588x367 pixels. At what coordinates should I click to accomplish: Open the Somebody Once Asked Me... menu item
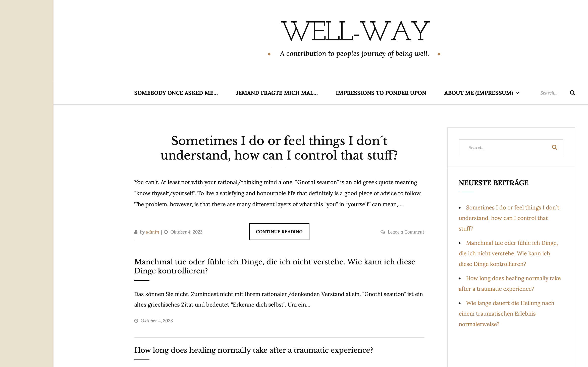click(x=176, y=93)
